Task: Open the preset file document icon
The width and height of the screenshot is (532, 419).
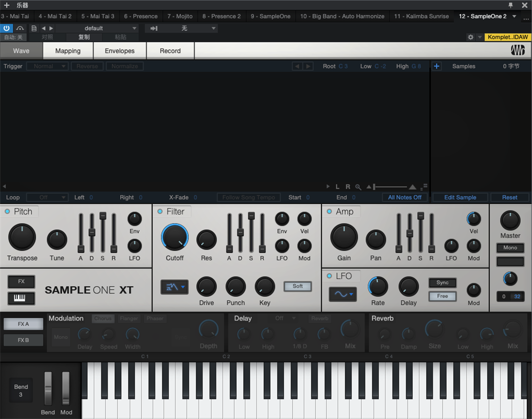Action: (34, 28)
